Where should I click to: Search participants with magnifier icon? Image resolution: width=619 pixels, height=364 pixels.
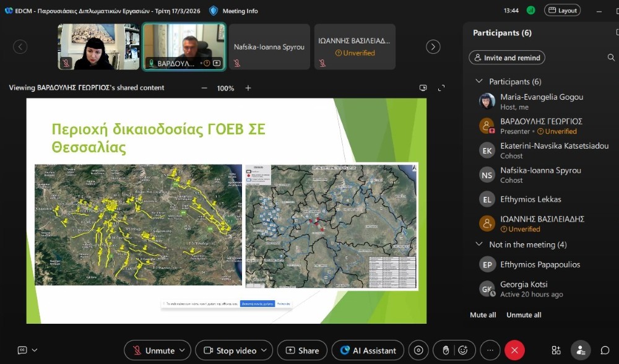point(611,58)
